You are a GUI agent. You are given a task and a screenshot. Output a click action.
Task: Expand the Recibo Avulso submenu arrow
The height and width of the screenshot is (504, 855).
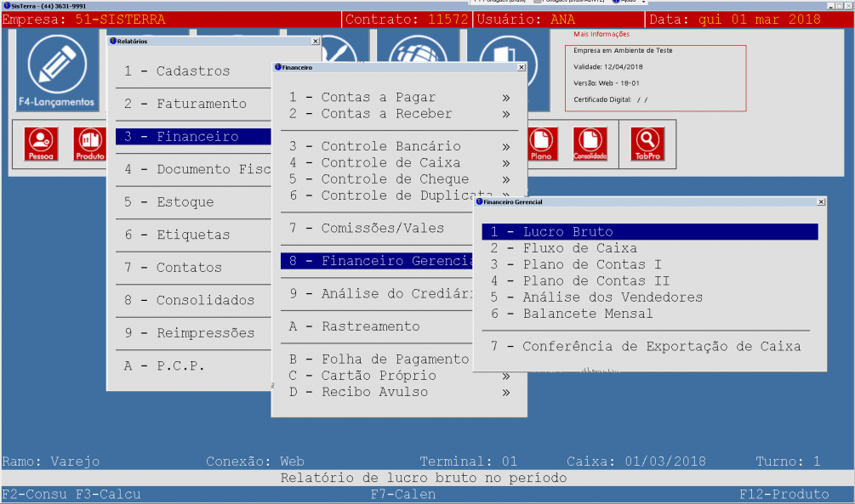click(x=506, y=392)
